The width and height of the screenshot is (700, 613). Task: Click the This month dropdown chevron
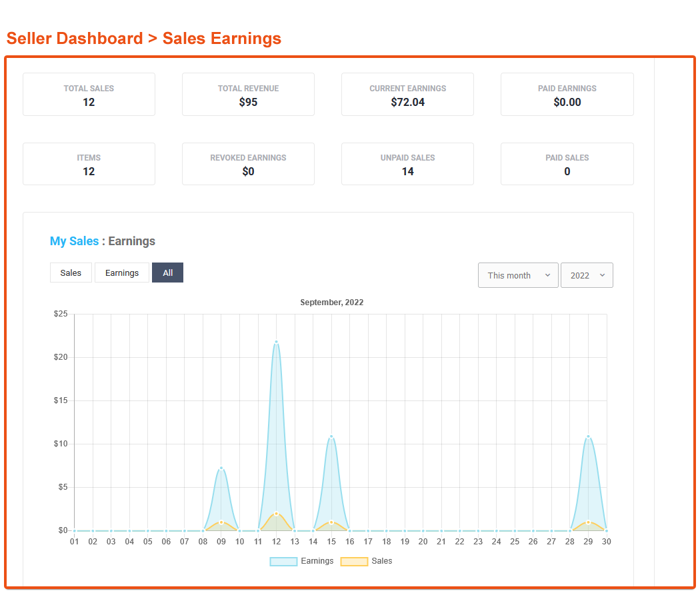point(548,275)
